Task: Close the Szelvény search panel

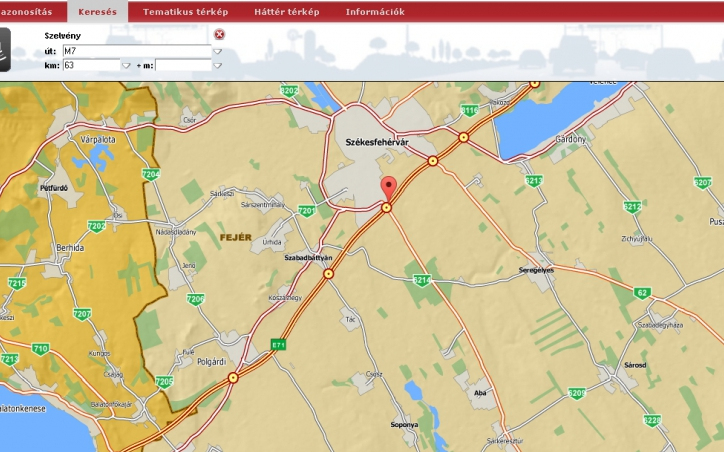Action: [219, 34]
